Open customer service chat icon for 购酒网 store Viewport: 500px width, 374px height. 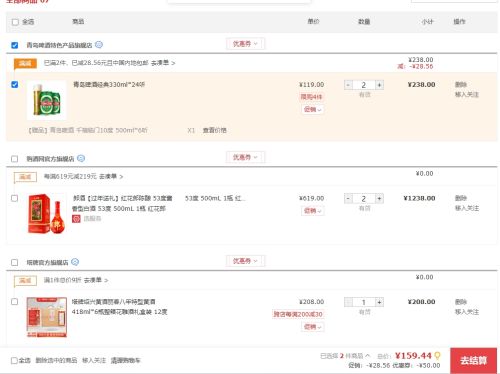81,158
